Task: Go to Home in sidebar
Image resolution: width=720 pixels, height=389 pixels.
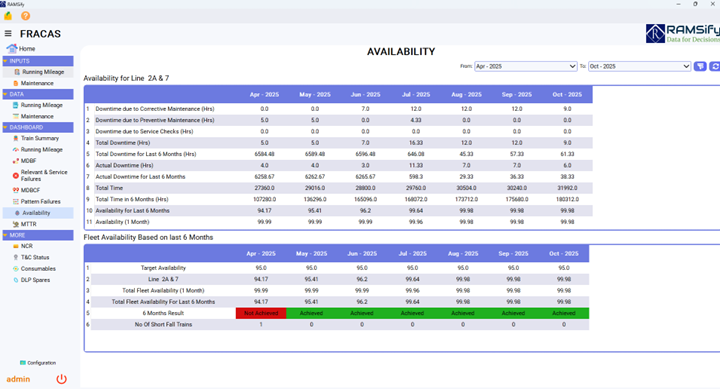Action: [x=21, y=48]
